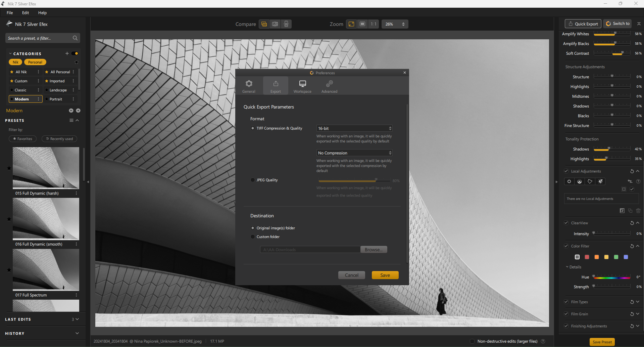Open the No Compression dropdown
Viewport: 644px width, 347px height.
(x=354, y=153)
